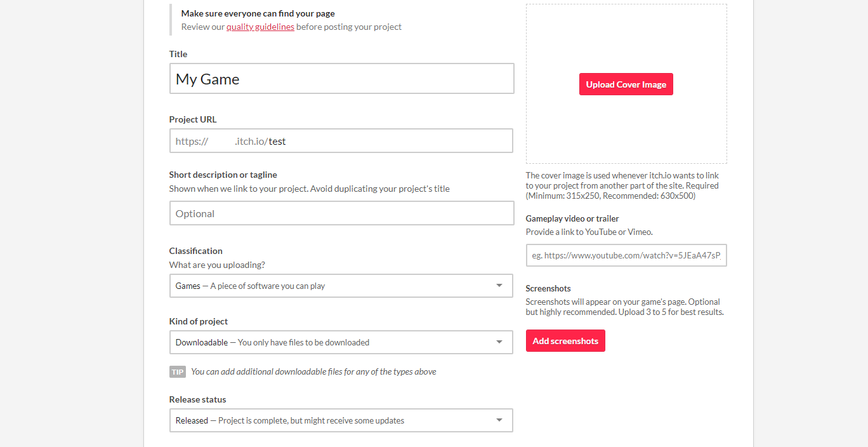Screen dimensions: 868x447
Task: Select the Short description or tagline label
Action: point(223,175)
